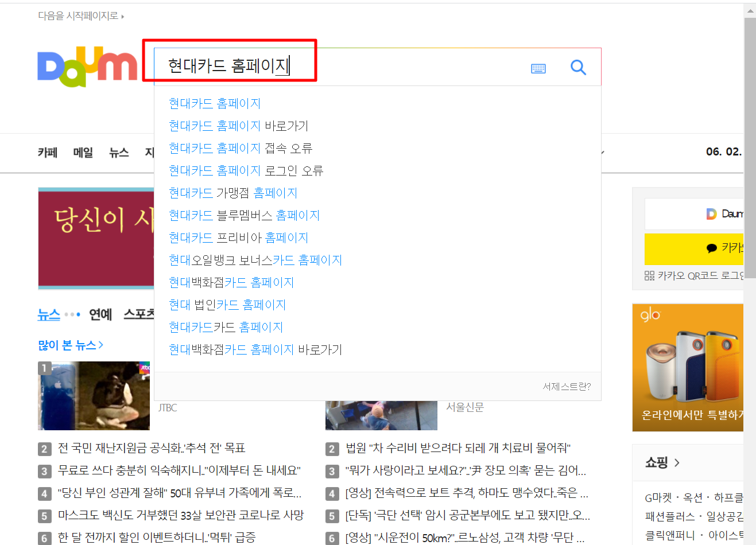The image size is (756, 545).
Task: Open the rank 1 JTBC news thumbnail
Action: click(94, 396)
